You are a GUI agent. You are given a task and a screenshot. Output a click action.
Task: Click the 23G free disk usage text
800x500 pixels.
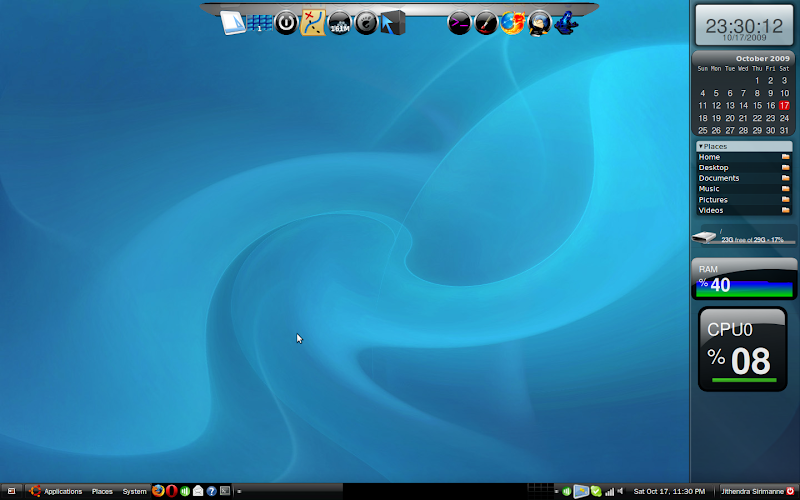tap(752, 239)
